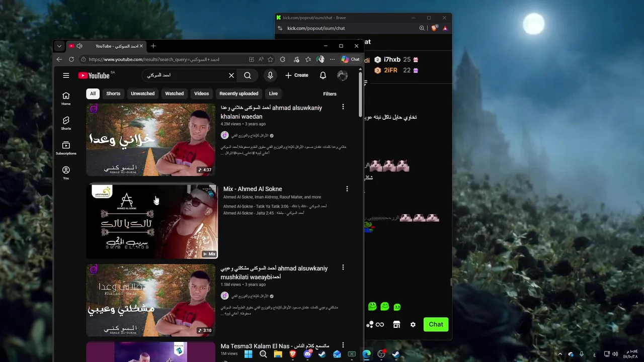The height and width of the screenshot is (362, 644).
Task: Open Mushkilati Waeaybi video thumbnail
Action: point(150,300)
